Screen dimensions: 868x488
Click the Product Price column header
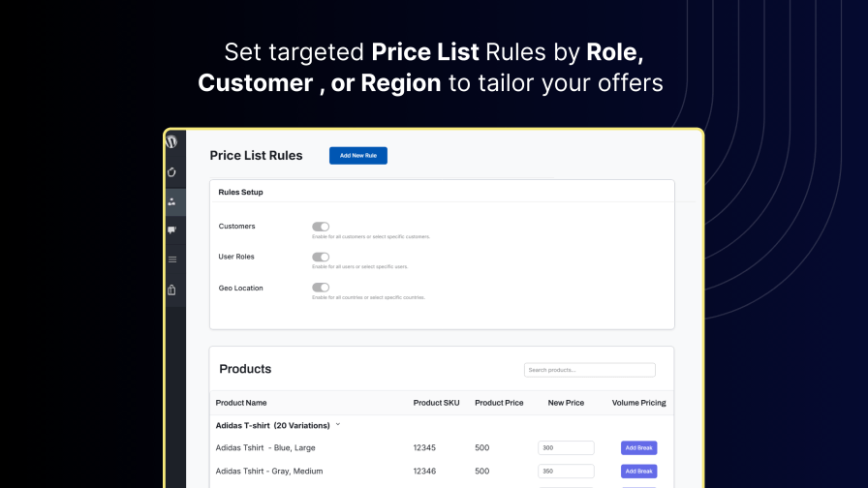click(x=499, y=403)
